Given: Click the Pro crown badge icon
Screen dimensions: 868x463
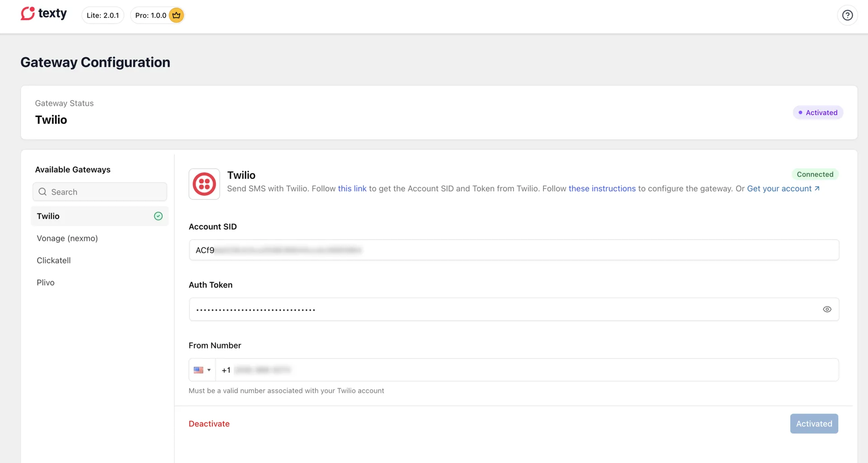Looking at the screenshot, I should click(176, 15).
